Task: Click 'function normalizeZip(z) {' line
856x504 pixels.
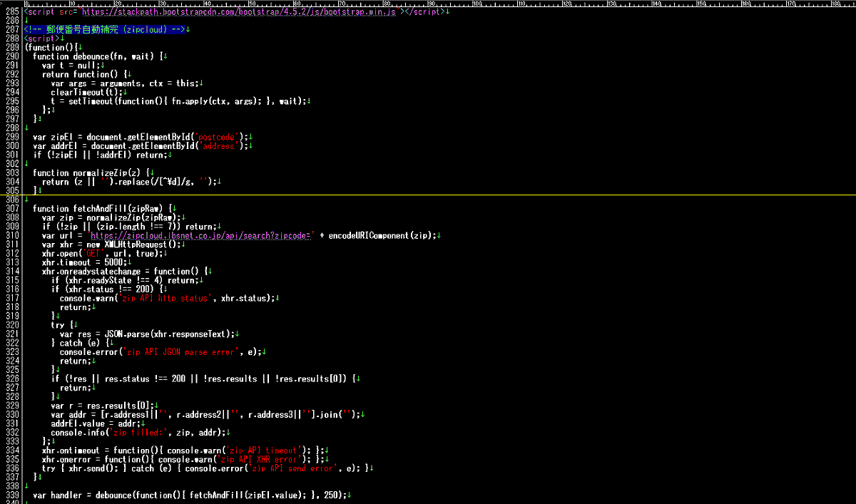Action: pos(91,173)
